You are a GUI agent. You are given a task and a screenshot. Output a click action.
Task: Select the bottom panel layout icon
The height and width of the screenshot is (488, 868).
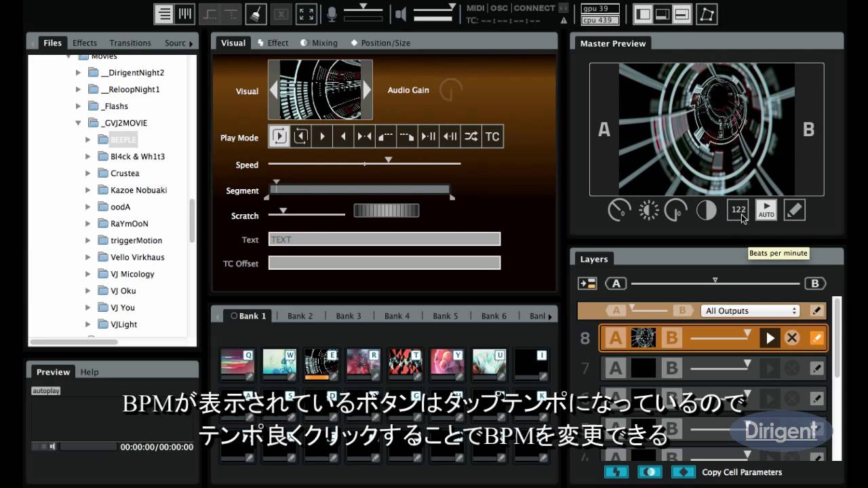click(663, 14)
